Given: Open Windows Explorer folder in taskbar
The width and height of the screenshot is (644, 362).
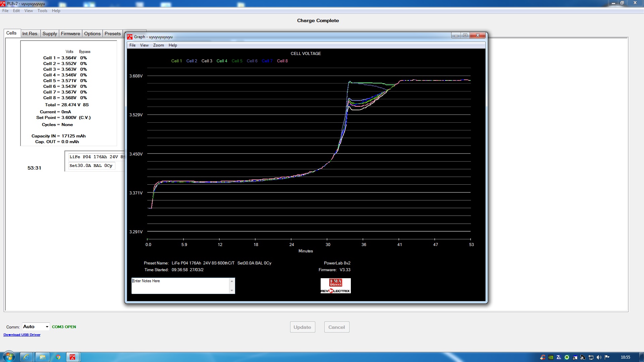Looking at the screenshot, I should tap(42, 357).
